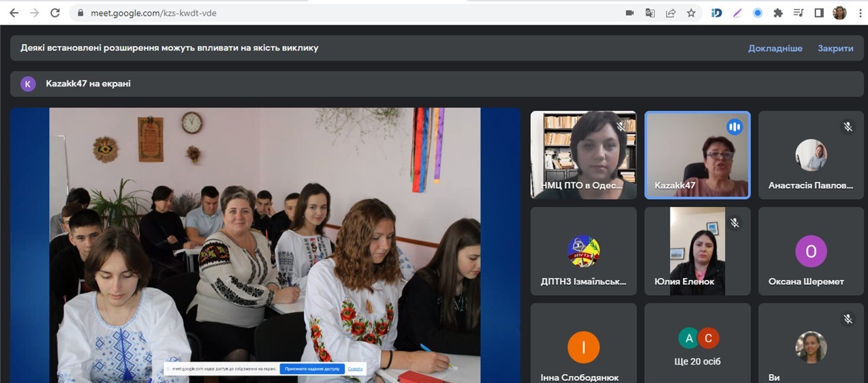Bookmark this page with the star icon
868x383 pixels.
(x=691, y=13)
